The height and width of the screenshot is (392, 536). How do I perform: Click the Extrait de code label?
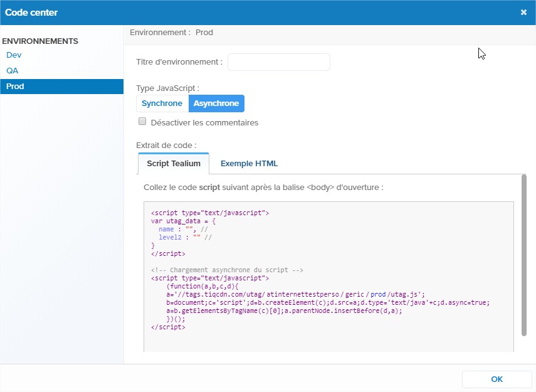click(164, 144)
